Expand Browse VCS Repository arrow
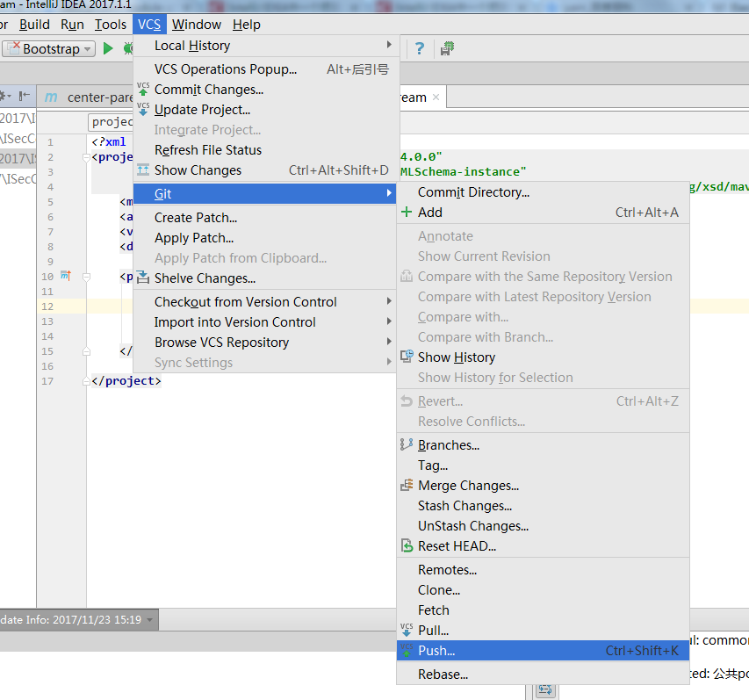 [x=389, y=342]
